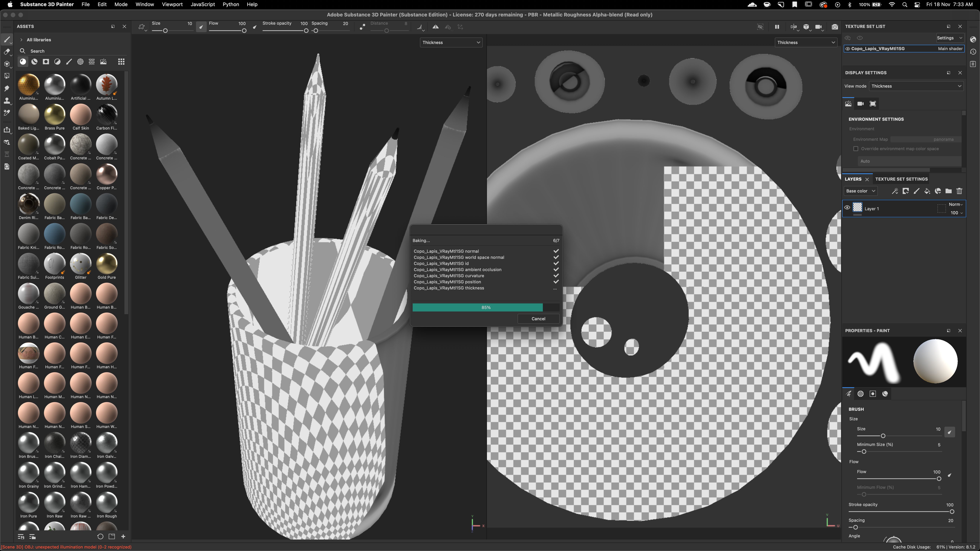
Task: Open the Python menu
Action: click(231, 5)
